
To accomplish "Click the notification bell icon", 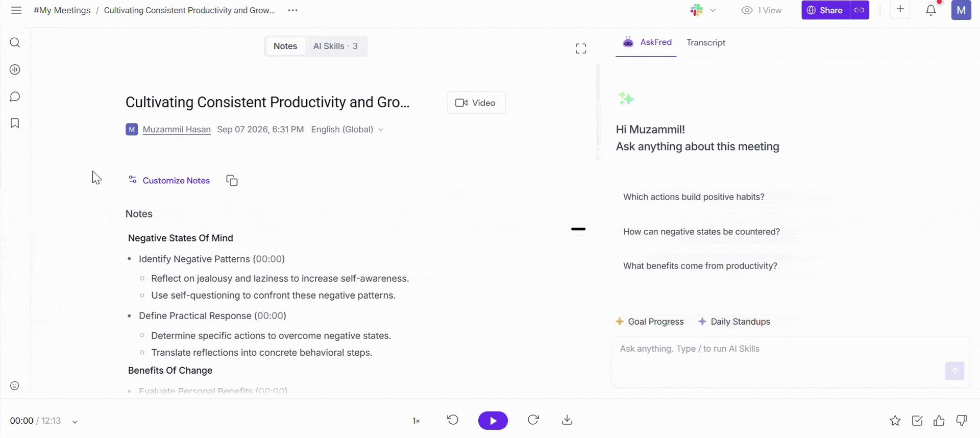I will (931, 10).
